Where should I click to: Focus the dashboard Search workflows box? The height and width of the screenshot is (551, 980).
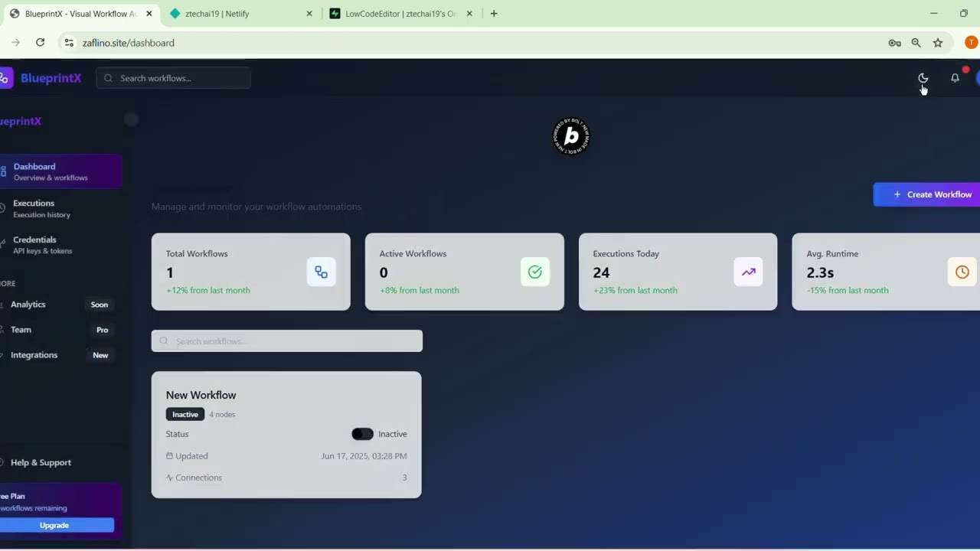point(286,341)
